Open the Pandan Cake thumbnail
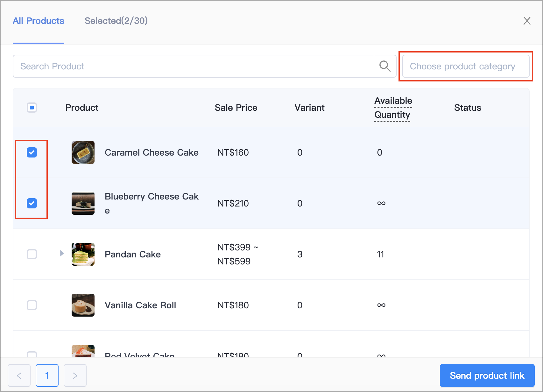The image size is (543, 392). 83,254
